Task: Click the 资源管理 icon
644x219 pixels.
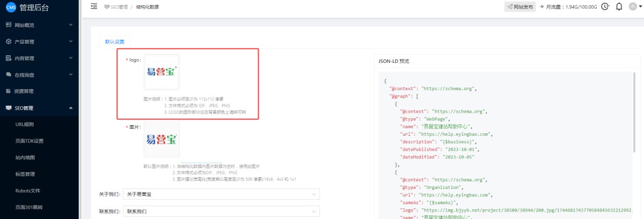Action: (x=9, y=91)
